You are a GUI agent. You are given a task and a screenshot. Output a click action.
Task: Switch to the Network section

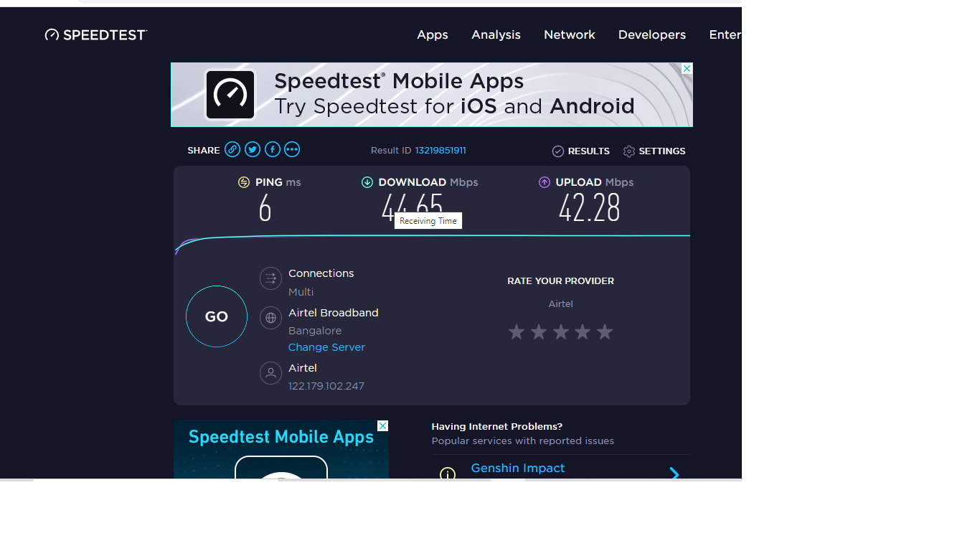(x=569, y=34)
